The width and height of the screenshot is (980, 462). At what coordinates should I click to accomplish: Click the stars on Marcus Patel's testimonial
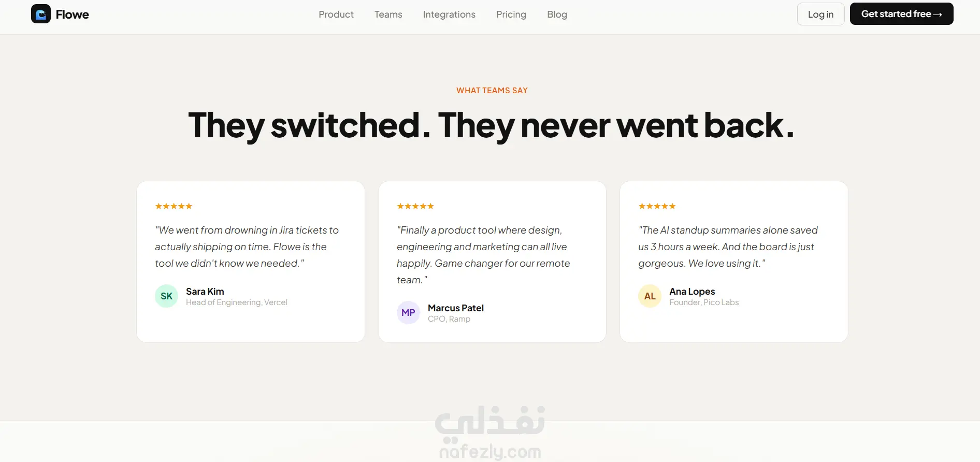(x=415, y=206)
